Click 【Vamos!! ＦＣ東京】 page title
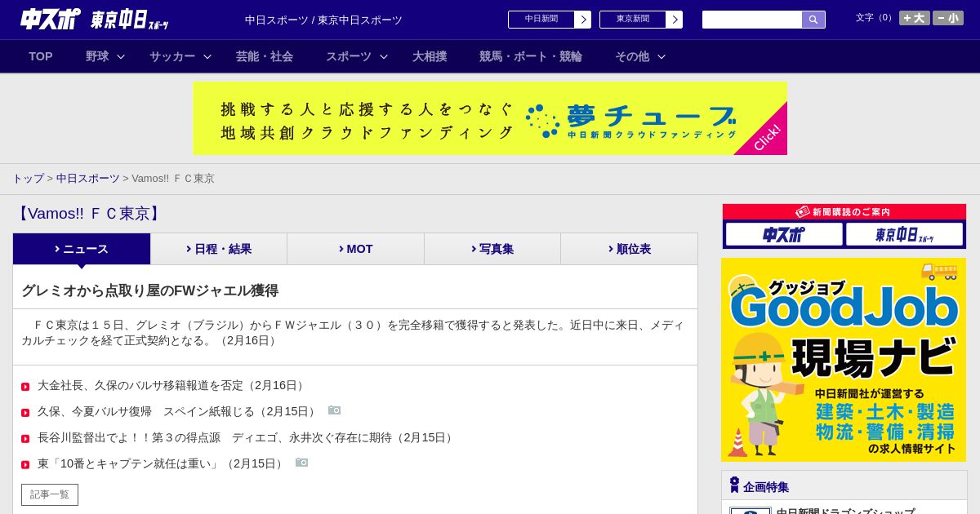Viewport: 980px width, 514px height. point(89,214)
